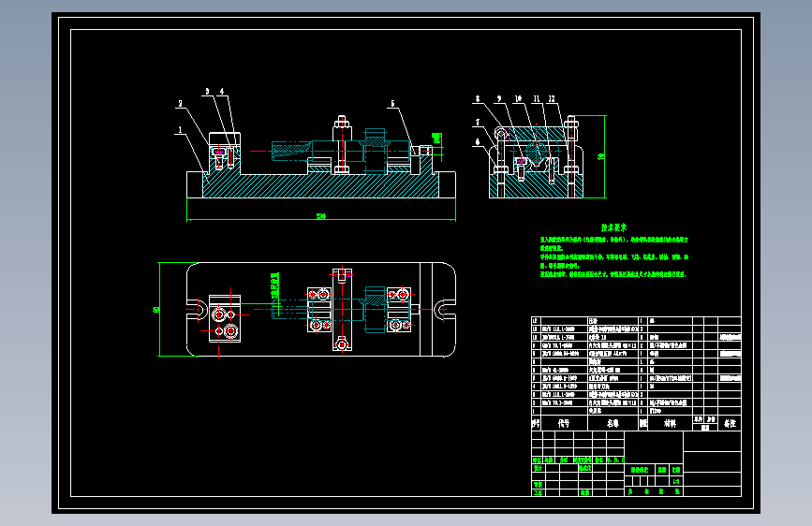Click part balloon number 9
The width and height of the screenshot is (812, 526).
[499, 98]
